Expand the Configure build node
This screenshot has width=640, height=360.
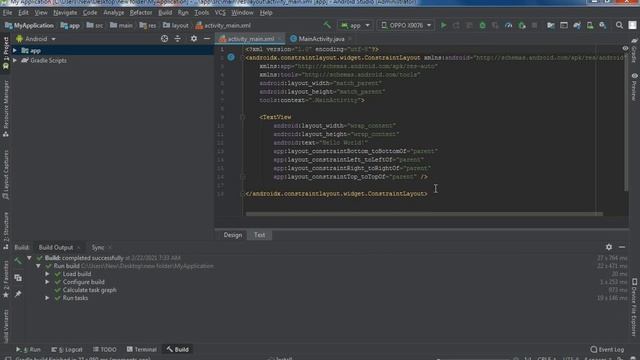(47, 282)
